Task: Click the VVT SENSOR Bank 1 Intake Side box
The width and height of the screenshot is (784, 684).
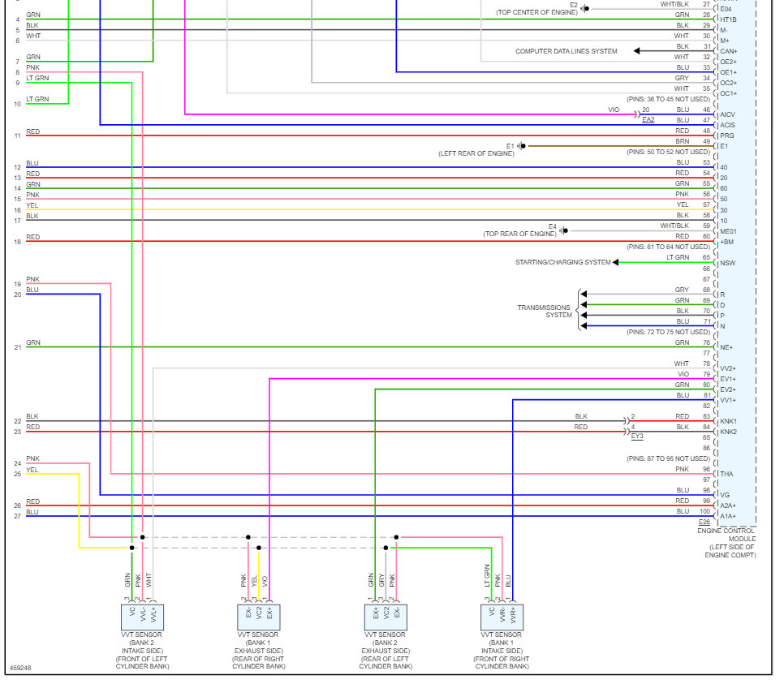Action: pyautogui.click(x=502, y=617)
